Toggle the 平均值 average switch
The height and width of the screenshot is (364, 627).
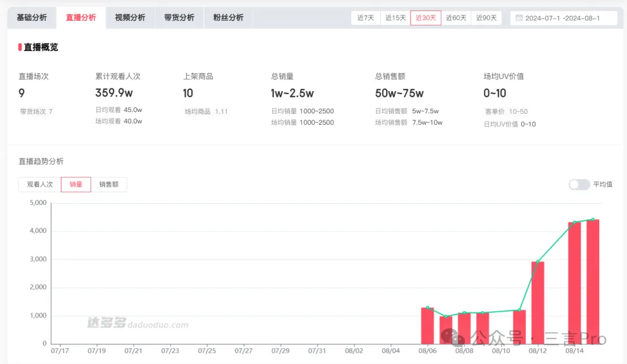click(579, 185)
